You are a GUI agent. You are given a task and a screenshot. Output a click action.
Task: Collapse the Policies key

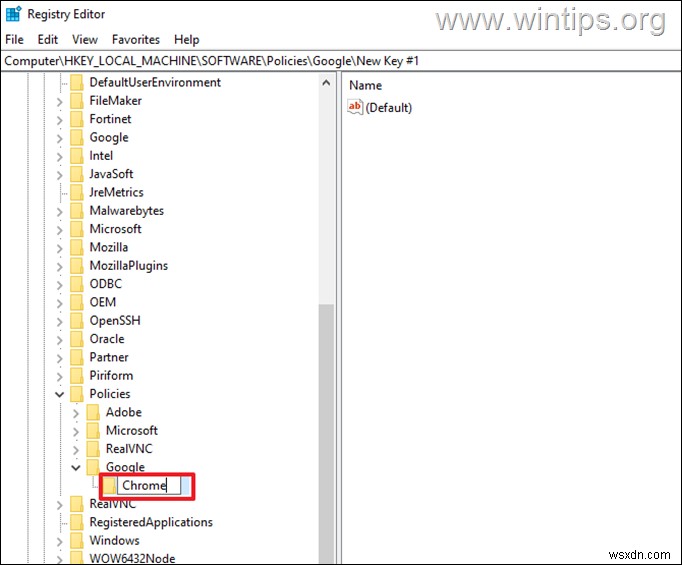click(x=60, y=394)
